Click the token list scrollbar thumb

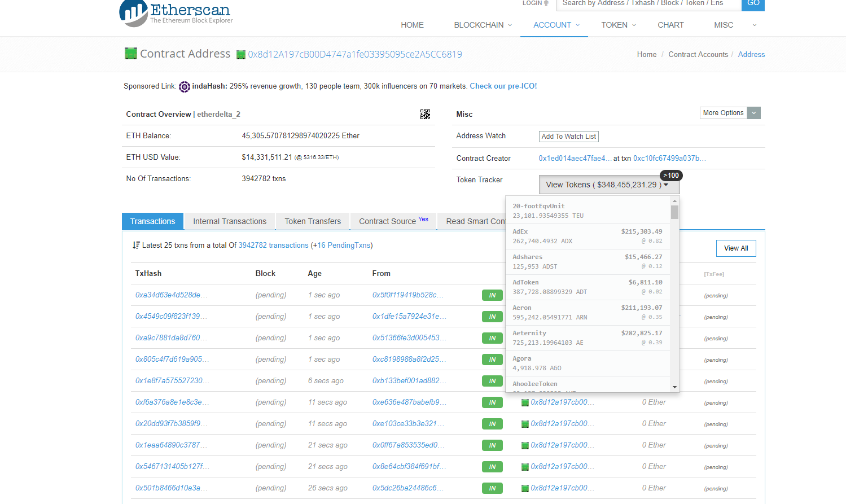674,212
